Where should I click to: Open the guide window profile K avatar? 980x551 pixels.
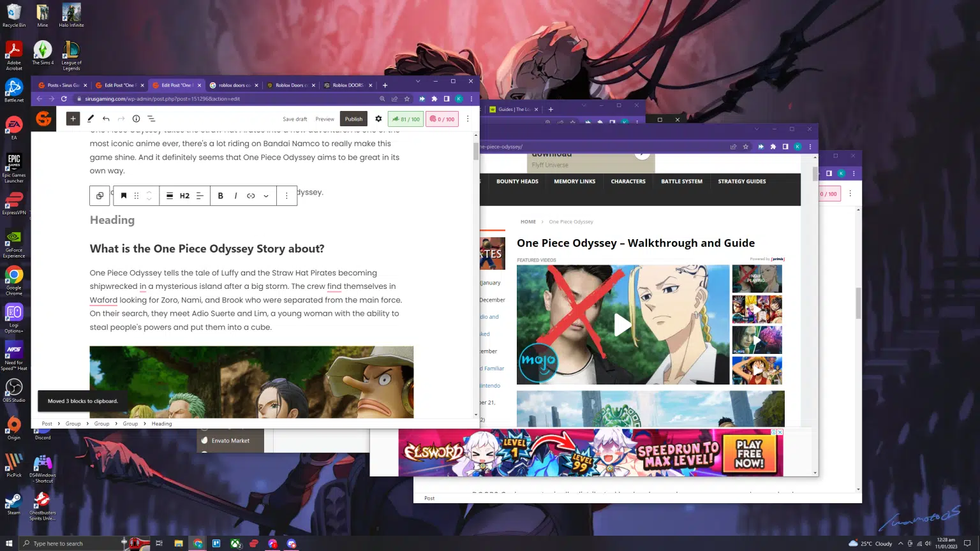click(x=798, y=147)
